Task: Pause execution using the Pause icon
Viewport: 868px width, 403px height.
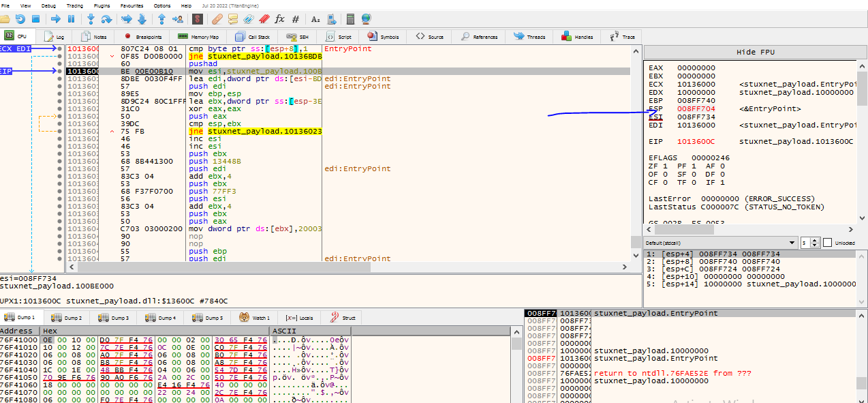Action: click(71, 18)
